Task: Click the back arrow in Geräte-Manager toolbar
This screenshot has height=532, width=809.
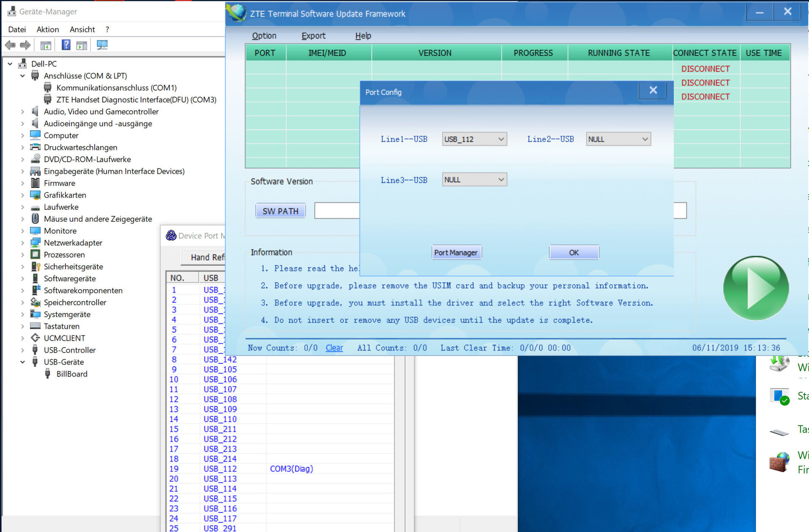Action: click(x=10, y=45)
